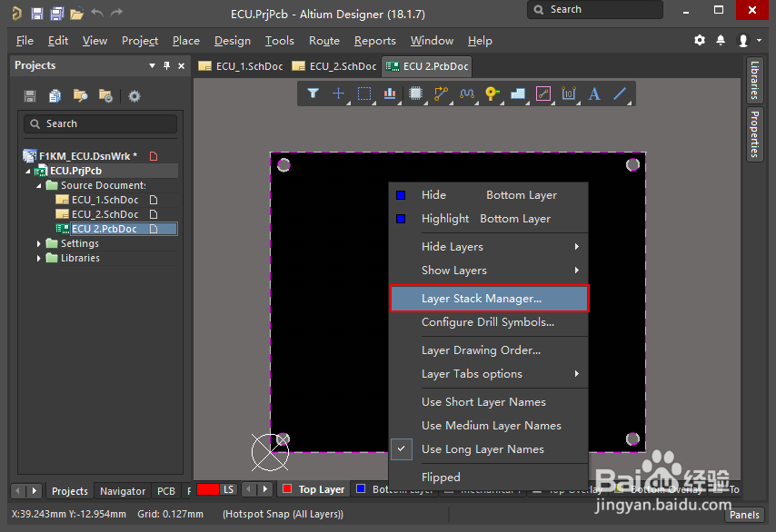776x532 pixels.
Task: Select the Interactive Routing tool
Action: point(441,94)
